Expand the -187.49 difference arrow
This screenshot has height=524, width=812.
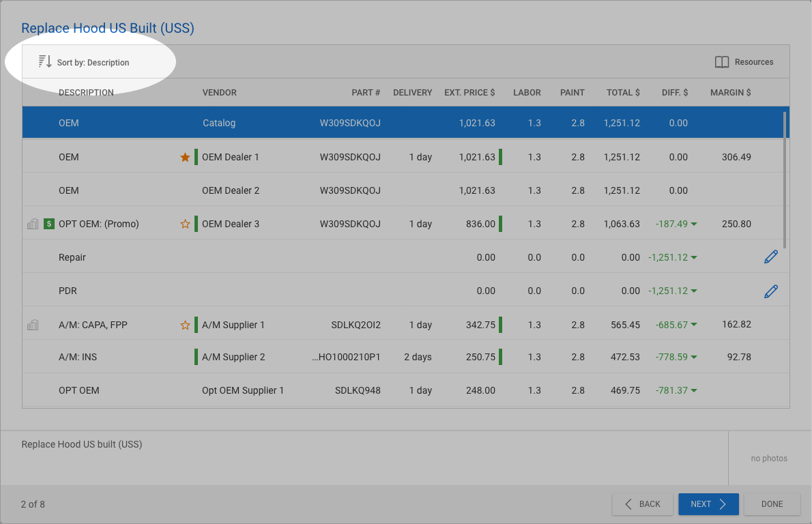click(694, 224)
